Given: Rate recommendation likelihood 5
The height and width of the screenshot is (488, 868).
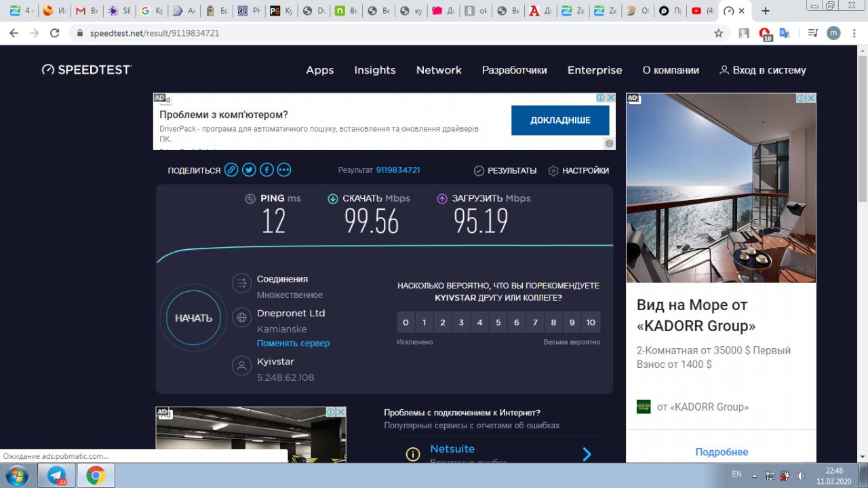Looking at the screenshot, I should (498, 322).
